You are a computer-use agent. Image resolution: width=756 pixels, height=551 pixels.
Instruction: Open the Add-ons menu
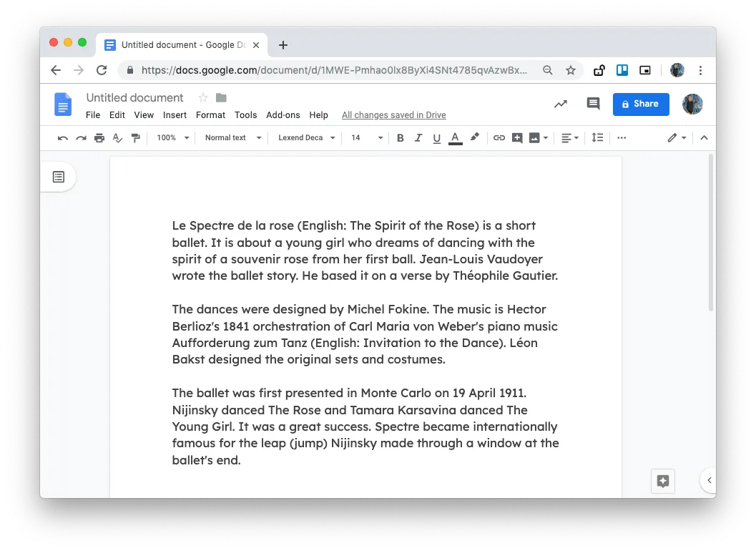point(283,114)
